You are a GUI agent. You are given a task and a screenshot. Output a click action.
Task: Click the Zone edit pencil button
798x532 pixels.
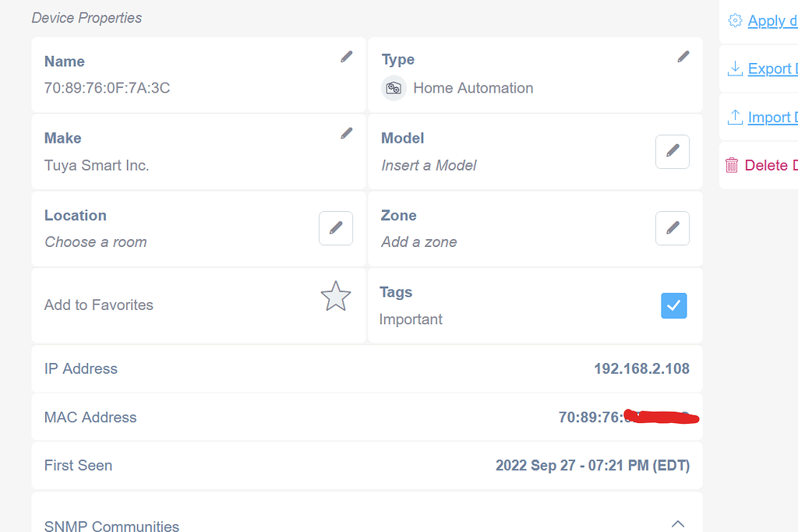[673, 228]
